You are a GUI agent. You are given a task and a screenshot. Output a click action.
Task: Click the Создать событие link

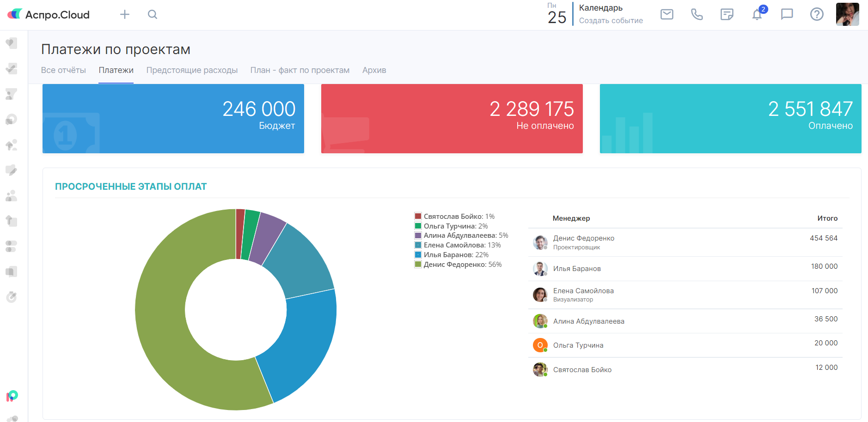coord(611,21)
